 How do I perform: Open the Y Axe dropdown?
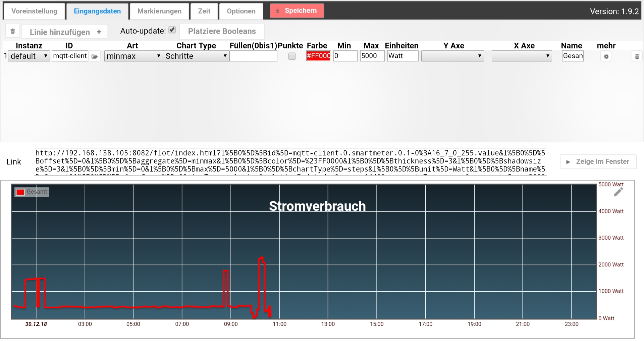point(452,56)
